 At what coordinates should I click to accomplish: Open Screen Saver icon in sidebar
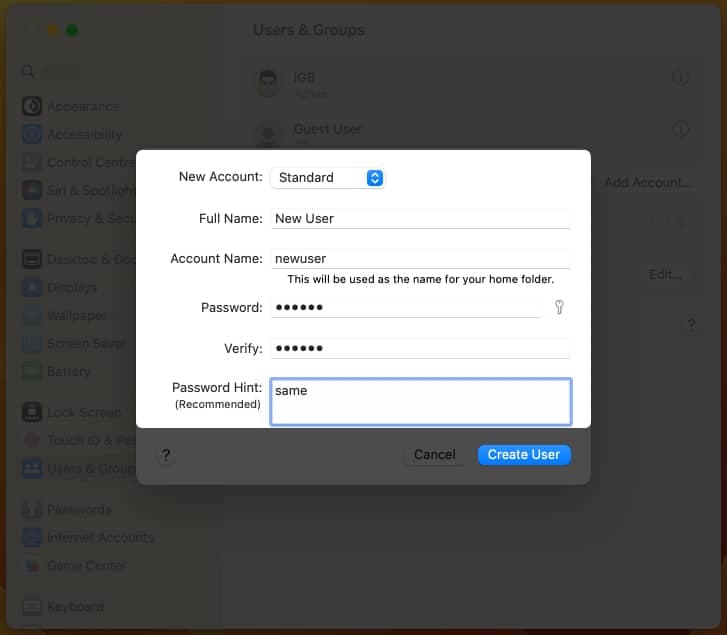(x=32, y=343)
